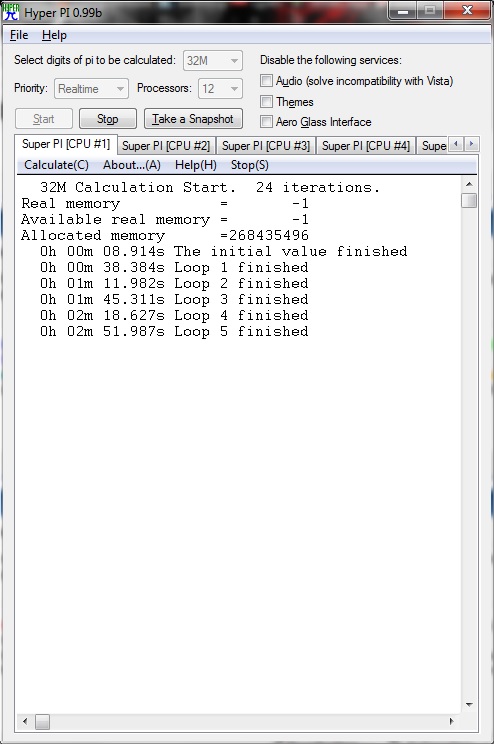This screenshot has height=744, width=494.
Task: Open the Processors 12 dropdown
Action: point(220,89)
